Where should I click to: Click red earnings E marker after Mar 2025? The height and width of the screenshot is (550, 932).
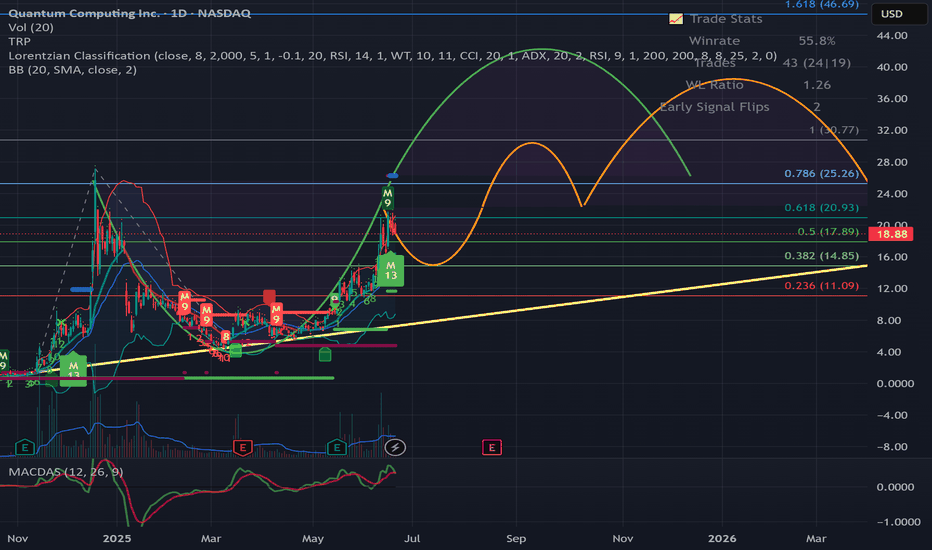243,447
